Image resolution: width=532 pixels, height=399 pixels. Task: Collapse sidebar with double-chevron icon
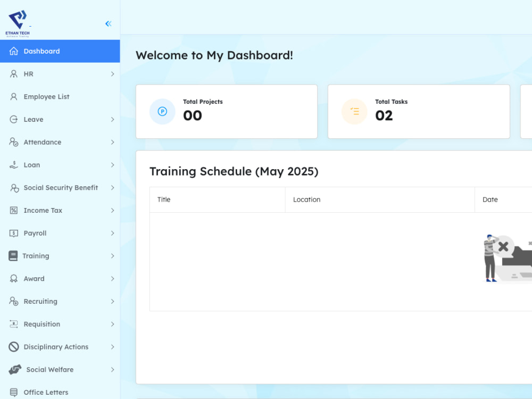[108, 24]
